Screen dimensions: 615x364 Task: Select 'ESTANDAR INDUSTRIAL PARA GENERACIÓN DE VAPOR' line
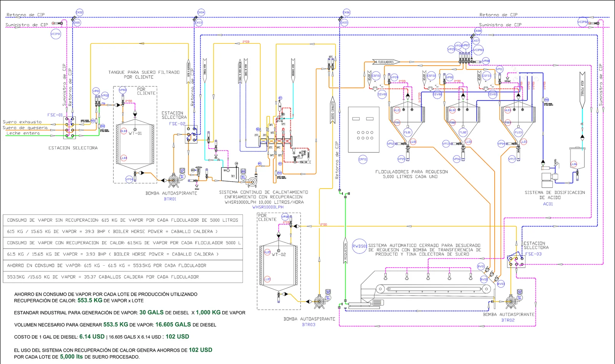click(130, 313)
